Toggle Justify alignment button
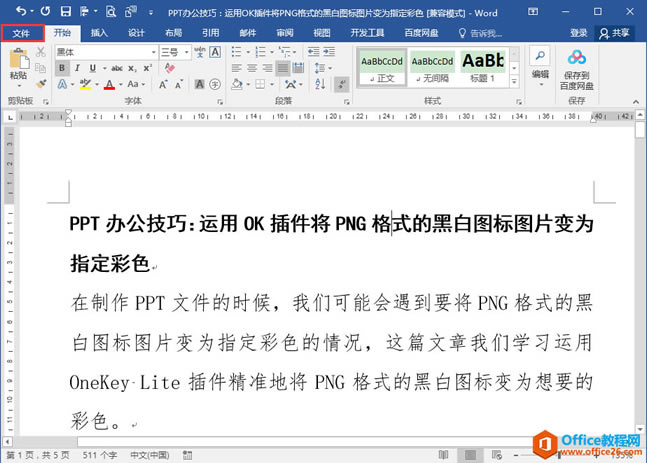 point(283,68)
